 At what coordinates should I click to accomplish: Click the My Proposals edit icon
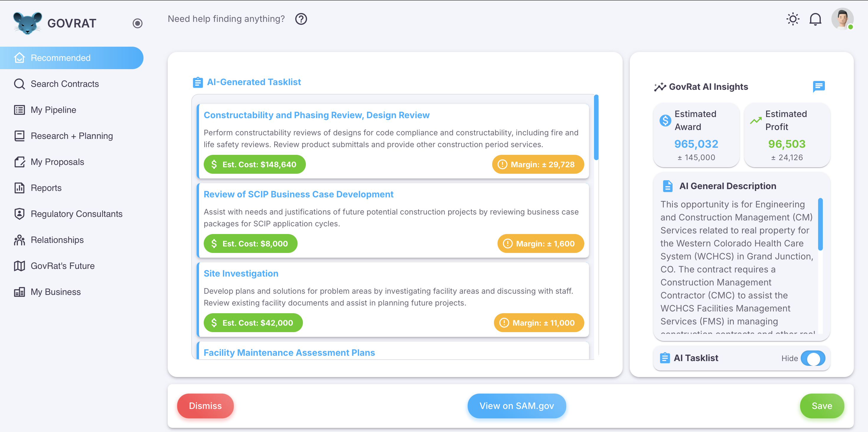click(19, 162)
